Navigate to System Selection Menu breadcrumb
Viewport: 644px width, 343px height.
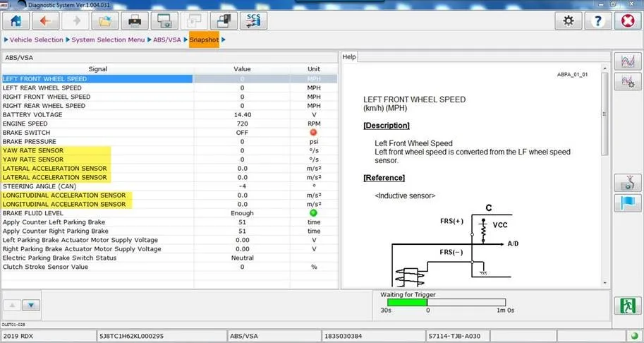click(108, 40)
